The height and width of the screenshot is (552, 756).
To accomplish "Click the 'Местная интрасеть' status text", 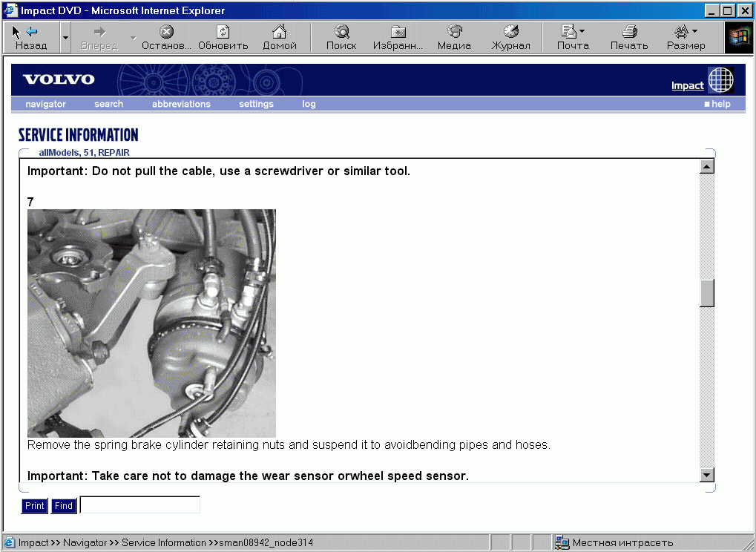I will click(x=622, y=543).
